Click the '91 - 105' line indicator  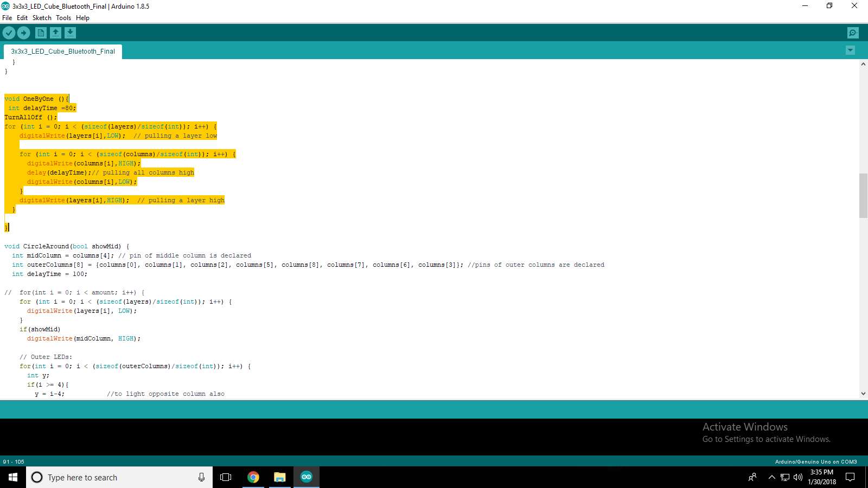pos(14,462)
